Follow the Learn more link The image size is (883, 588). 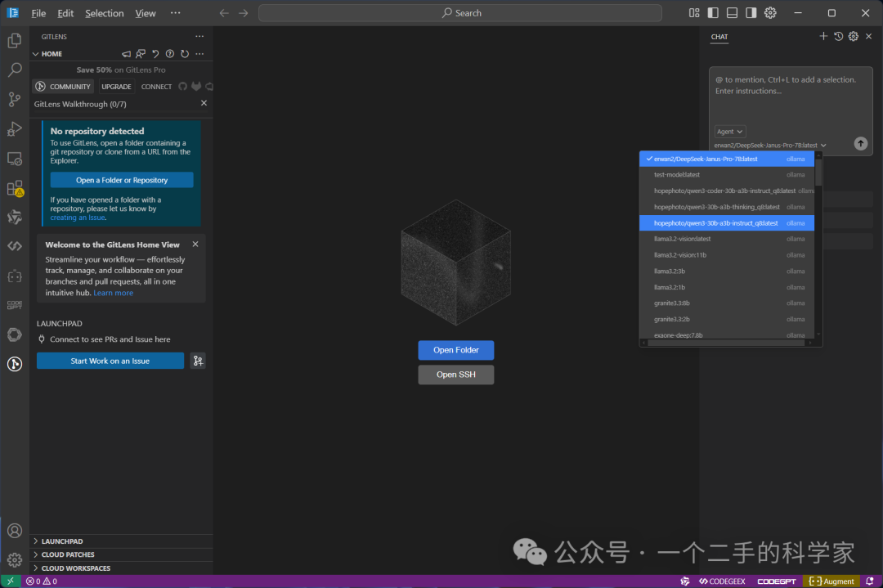[x=113, y=293]
